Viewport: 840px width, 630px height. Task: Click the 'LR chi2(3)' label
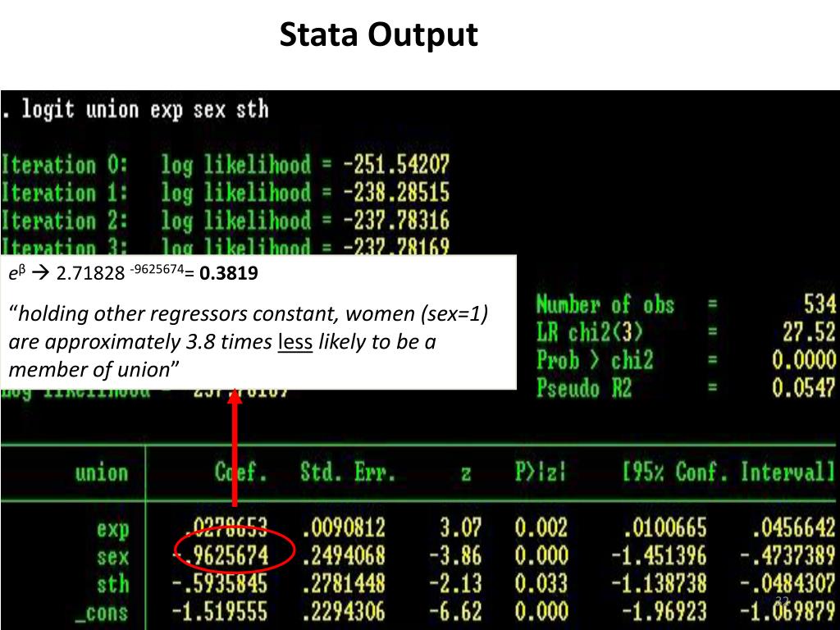coord(589,333)
